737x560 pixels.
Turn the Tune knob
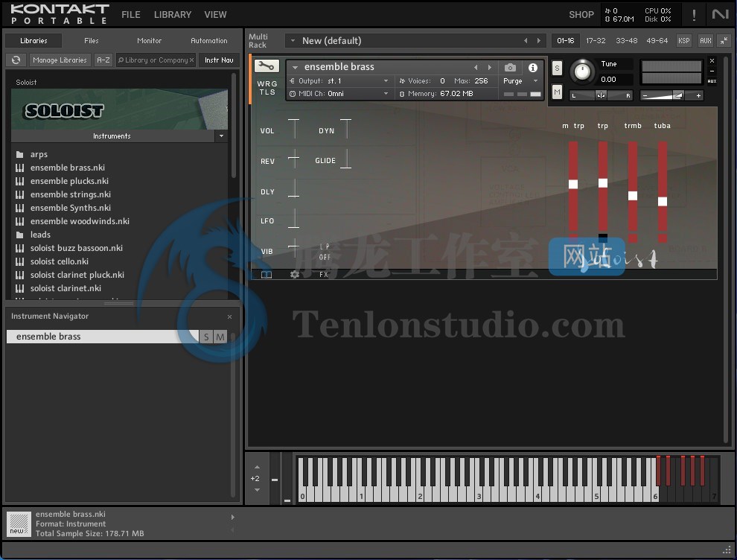pos(582,72)
